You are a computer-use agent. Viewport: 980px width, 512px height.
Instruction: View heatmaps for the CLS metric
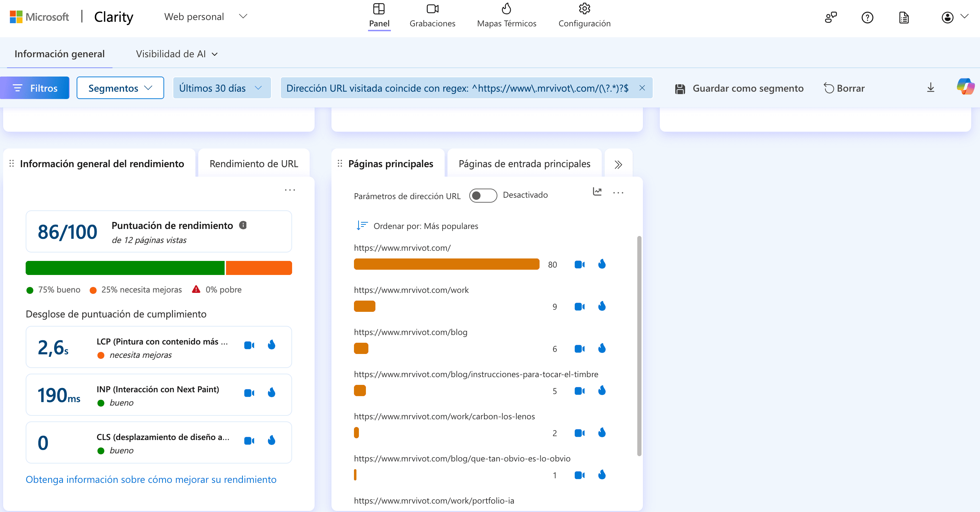pyautogui.click(x=272, y=440)
